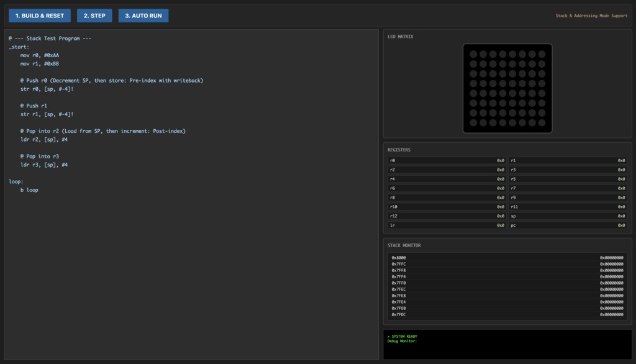
Task: Click the '_start:' label in code
Action: pyautogui.click(x=19, y=47)
